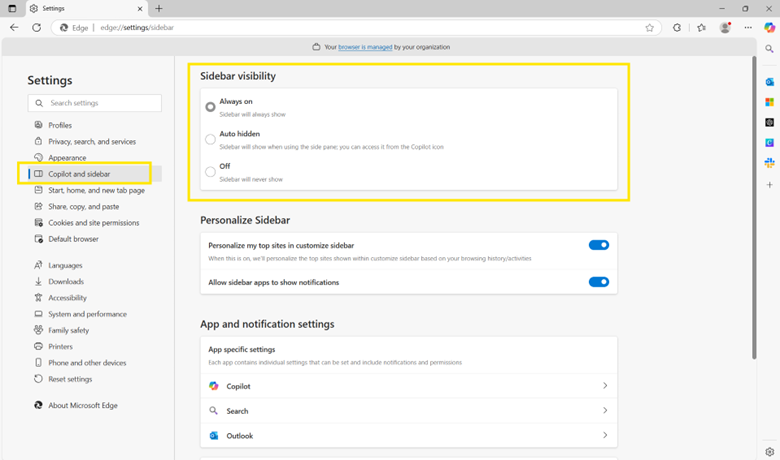The height and width of the screenshot is (460, 780).
Task: Click the Favorites star-list toolbar icon
Action: [701, 28]
